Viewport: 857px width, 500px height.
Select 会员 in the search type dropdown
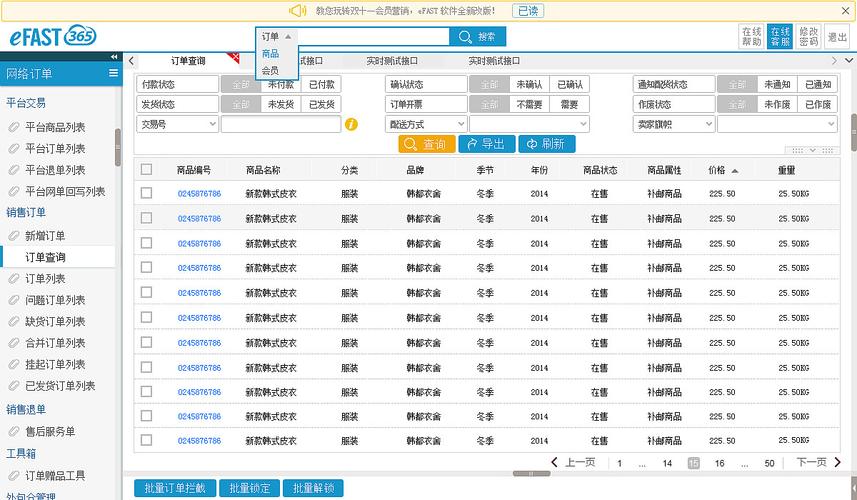click(271, 70)
